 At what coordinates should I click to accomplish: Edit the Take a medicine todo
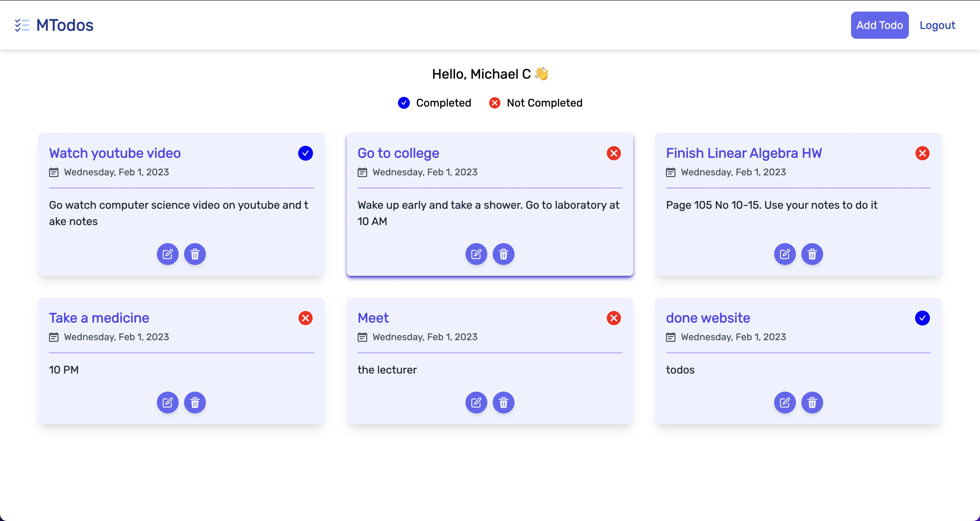tap(167, 402)
